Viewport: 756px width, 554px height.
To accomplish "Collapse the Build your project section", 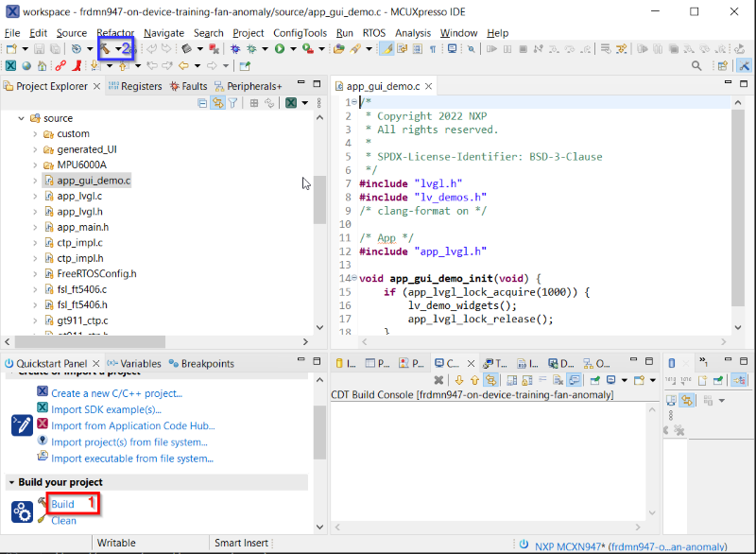I will pyautogui.click(x=11, y=482).
